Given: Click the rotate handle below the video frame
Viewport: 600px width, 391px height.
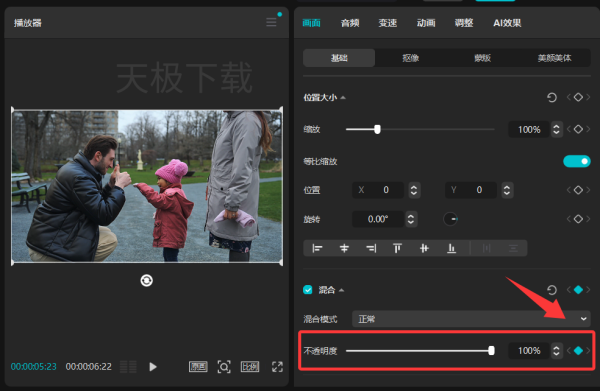Looking at the screenshot, I should tap(147, 280).
